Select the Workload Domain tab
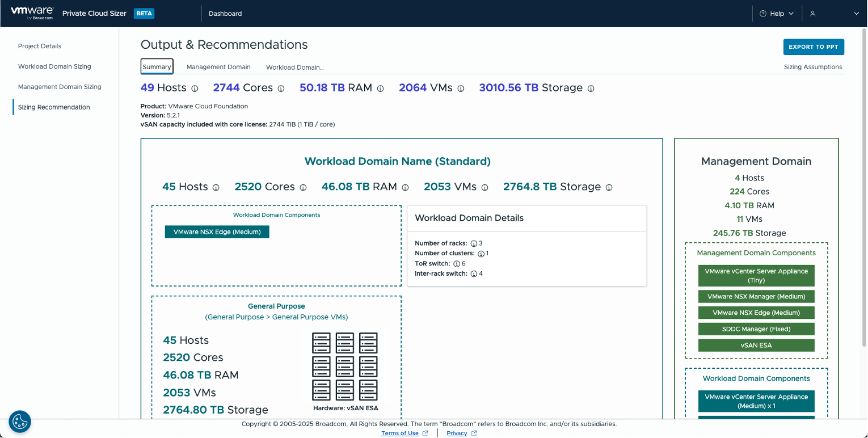This screenshot has height=438, width=868. pyautogui.click(x=294, y=68)
